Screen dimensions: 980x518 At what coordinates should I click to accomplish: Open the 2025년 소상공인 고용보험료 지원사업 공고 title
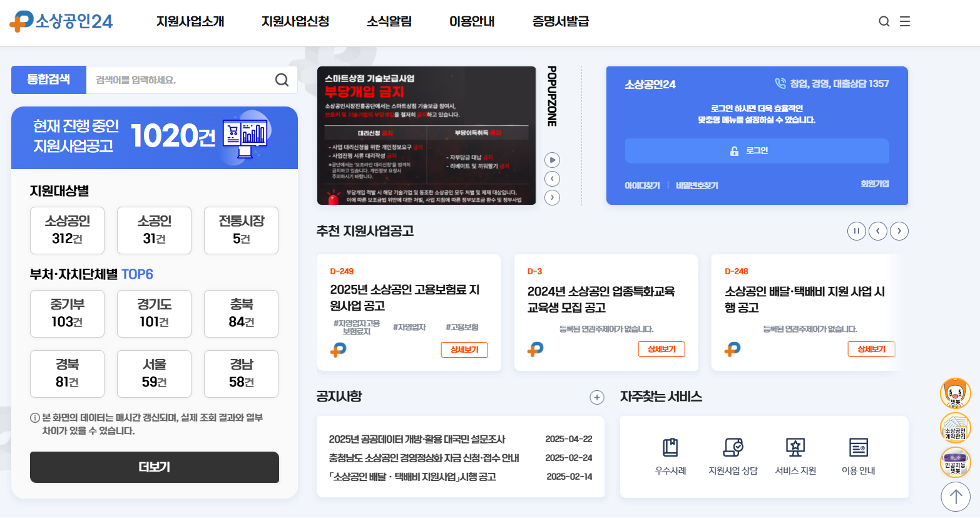tap(405, 298)
